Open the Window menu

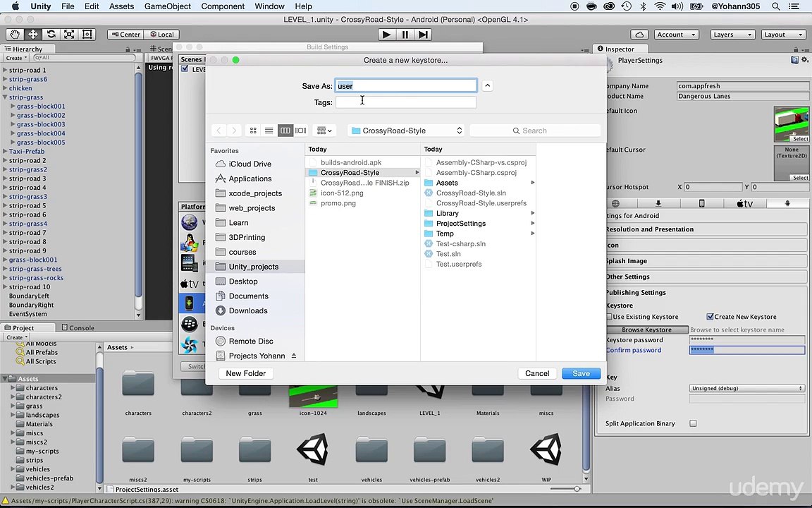tap(269, 6)
